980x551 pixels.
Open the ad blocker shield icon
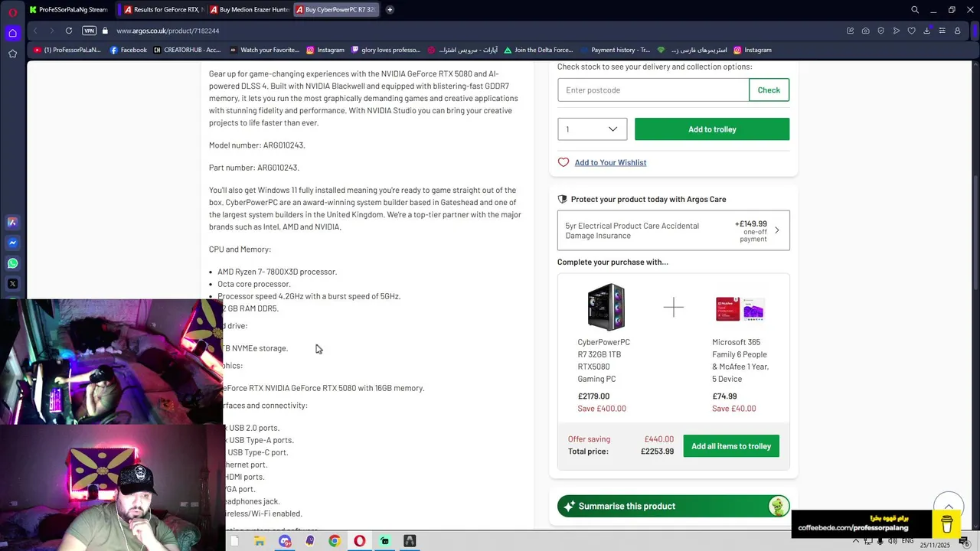880,31
